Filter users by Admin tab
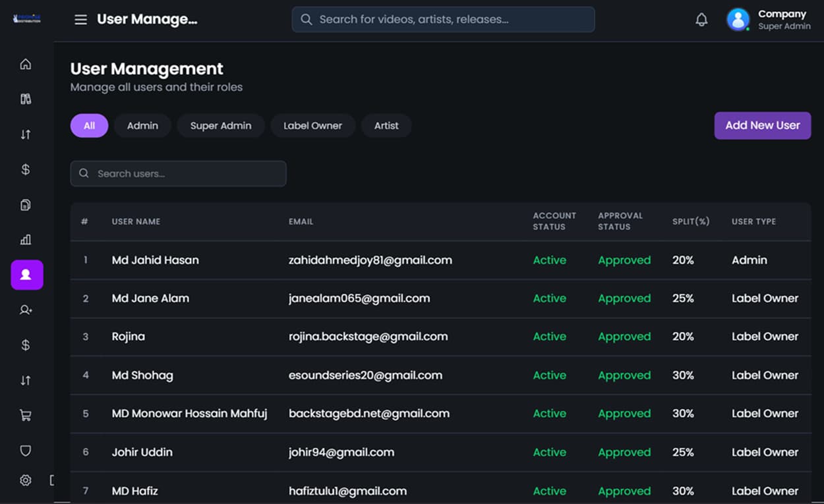This screenshot has width=824, height=504. 142,126
